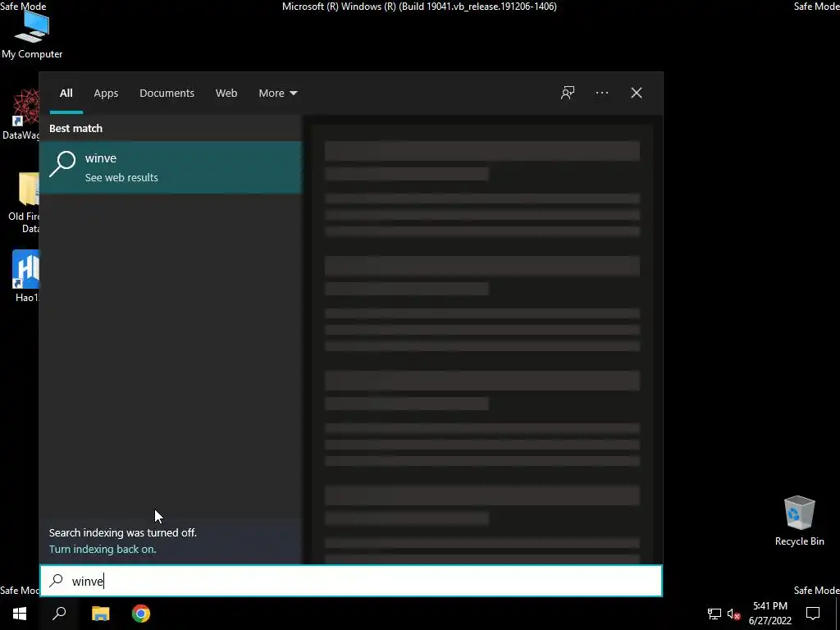Click the Turn indexing back on link
The width and height of the screenshot is (840, 630).
(103, 549)
